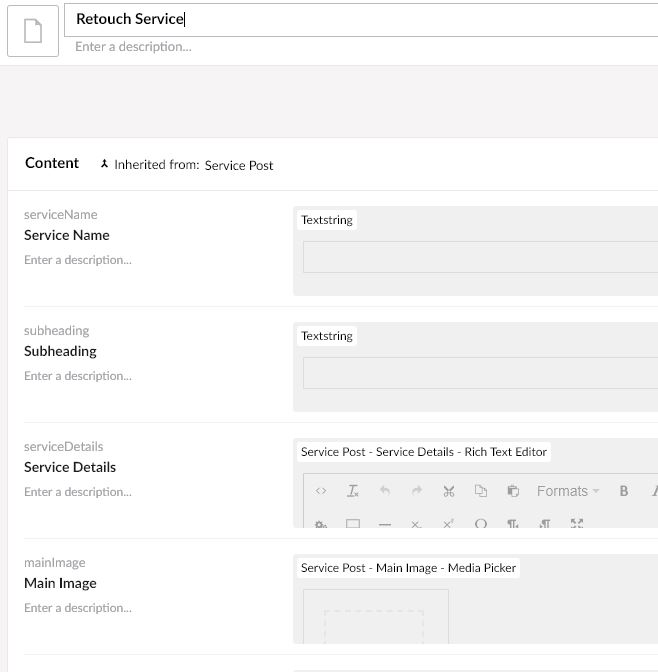This screenshot has height=672, width=658.
Task: Click the media picker placeholder box
Action: (376, 616)
